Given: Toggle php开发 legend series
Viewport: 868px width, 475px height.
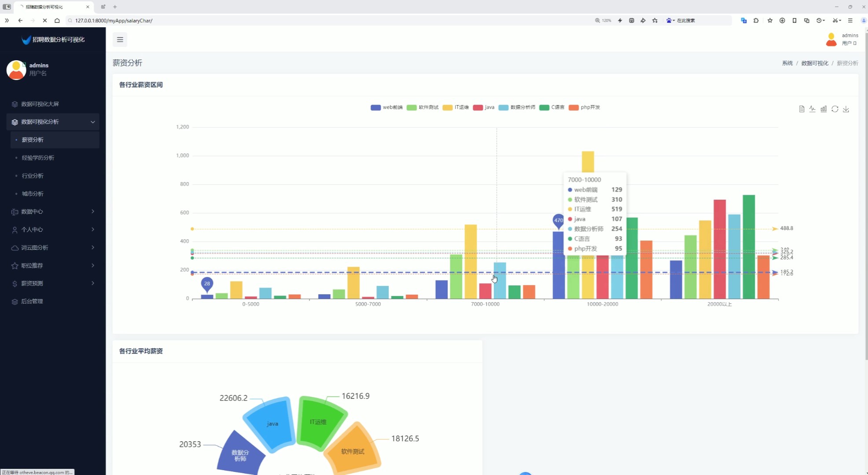Looking at the screenshot, I should 584,107.
